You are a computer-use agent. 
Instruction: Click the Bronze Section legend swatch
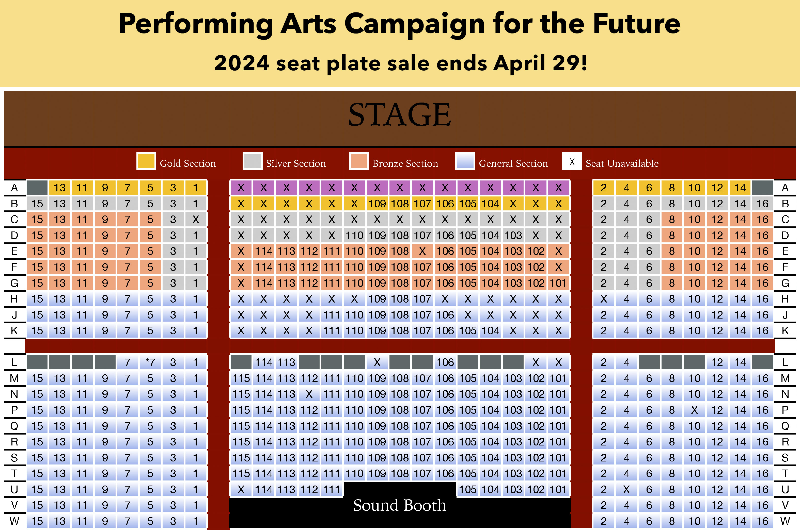coord(358,161)
